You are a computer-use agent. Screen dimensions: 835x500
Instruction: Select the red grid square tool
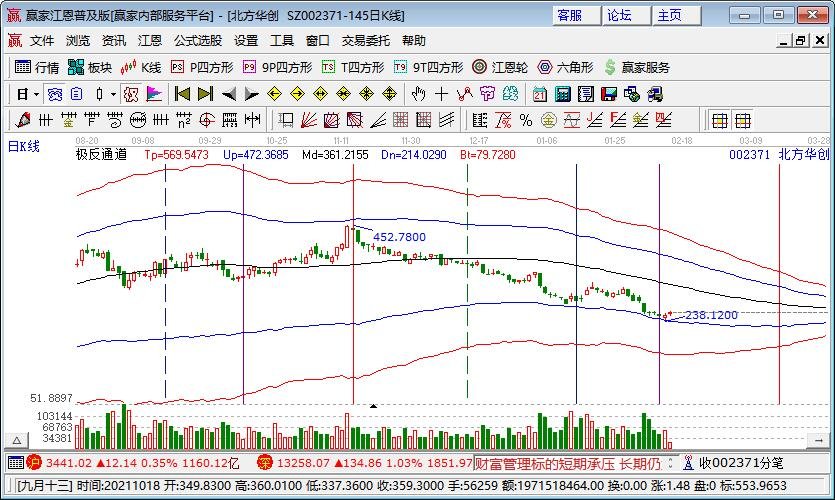point(400,120)
